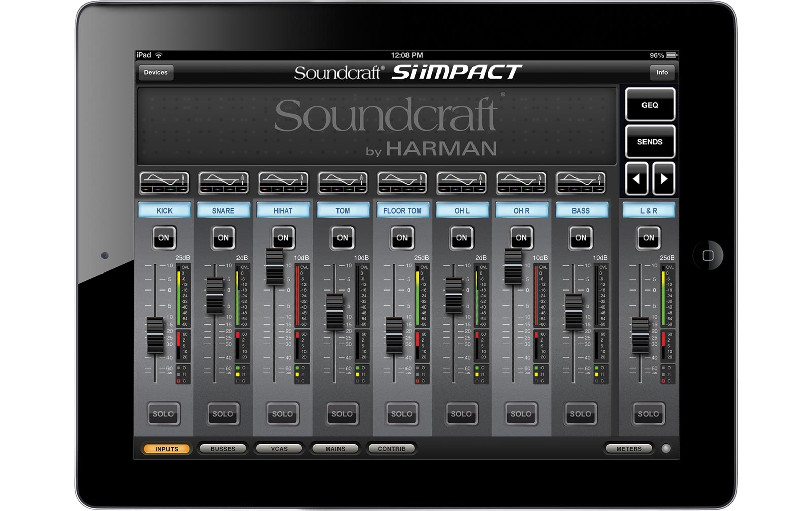Viewport: 812px width, 511px height.
Task: Click the HIHAT fader handle
Action: [275, 267]
